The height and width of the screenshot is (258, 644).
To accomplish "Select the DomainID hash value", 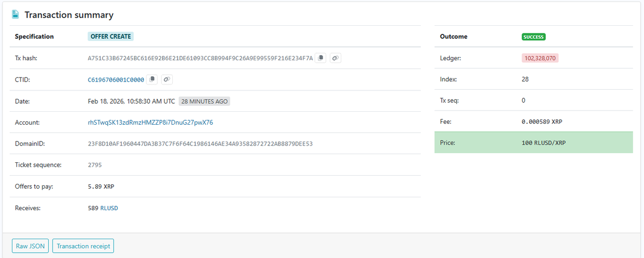I will [x=200, y=144].
